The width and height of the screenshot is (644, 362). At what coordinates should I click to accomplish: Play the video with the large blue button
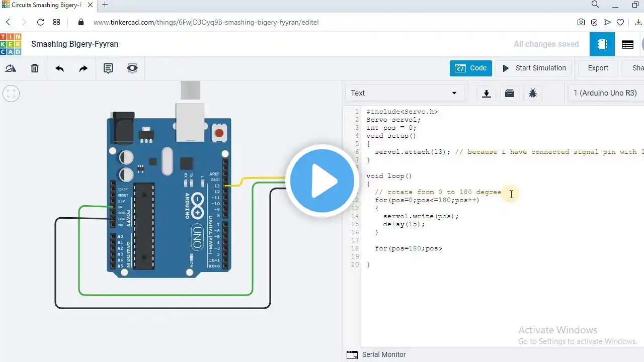[322, 181]
